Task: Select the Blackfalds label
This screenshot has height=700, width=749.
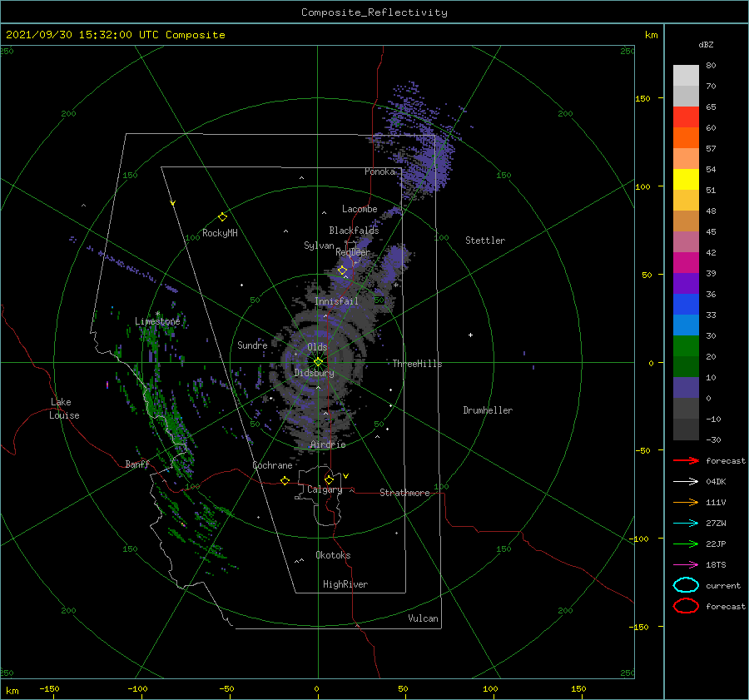Action: pos(354,231)
